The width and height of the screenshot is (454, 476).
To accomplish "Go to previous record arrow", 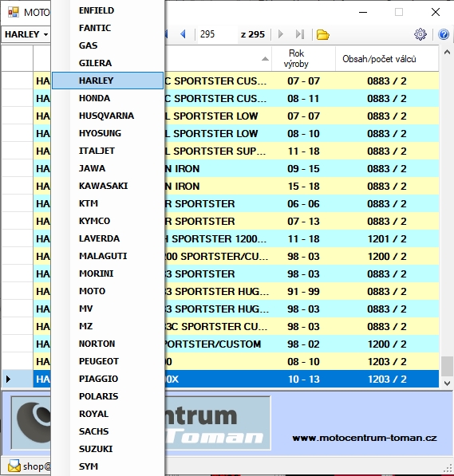I will [183, 34].
